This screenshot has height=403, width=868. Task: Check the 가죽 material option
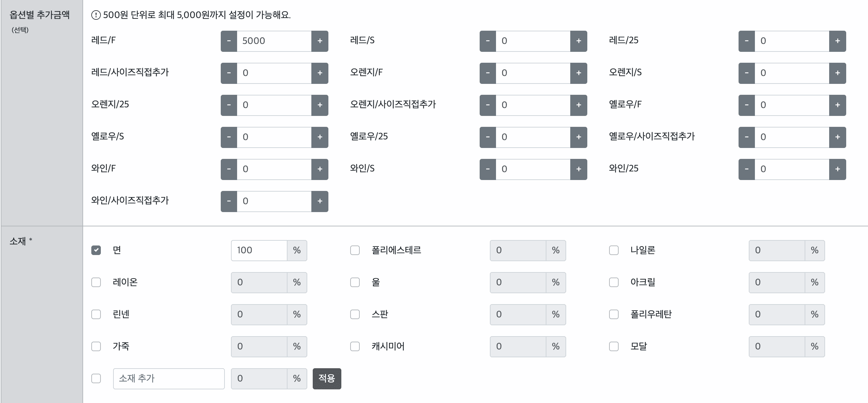click(96, 346)
